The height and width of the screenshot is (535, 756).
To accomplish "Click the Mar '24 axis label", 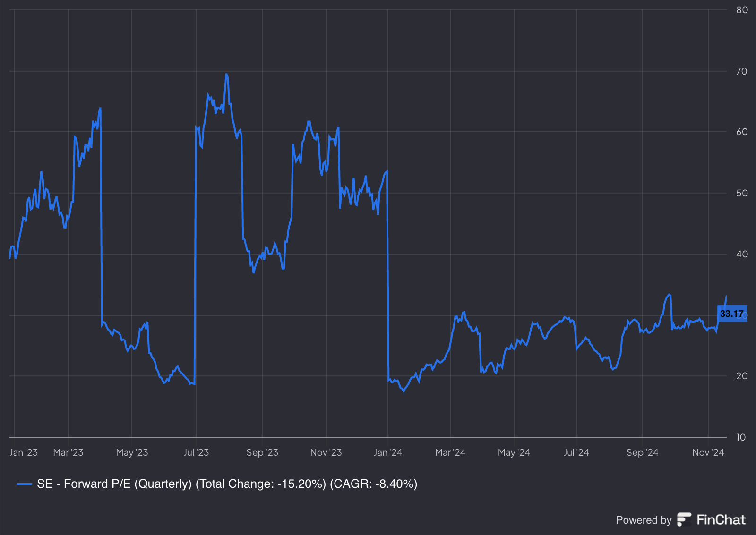I will [x=450, y=452].
